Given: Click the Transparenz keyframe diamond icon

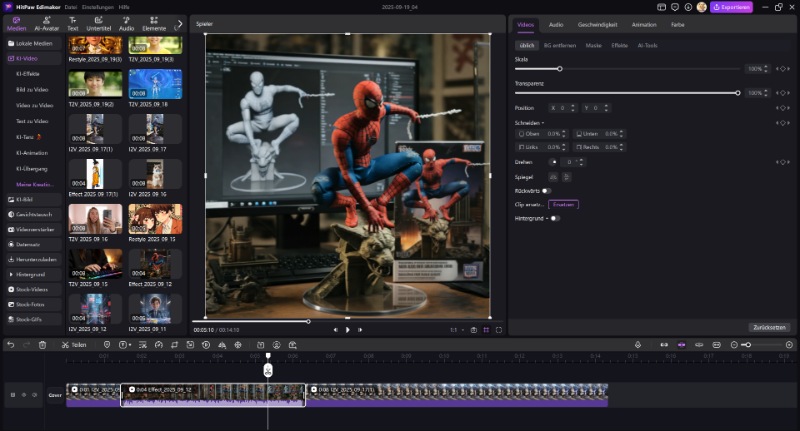Looking at the screenshot, I should point(783,93).
